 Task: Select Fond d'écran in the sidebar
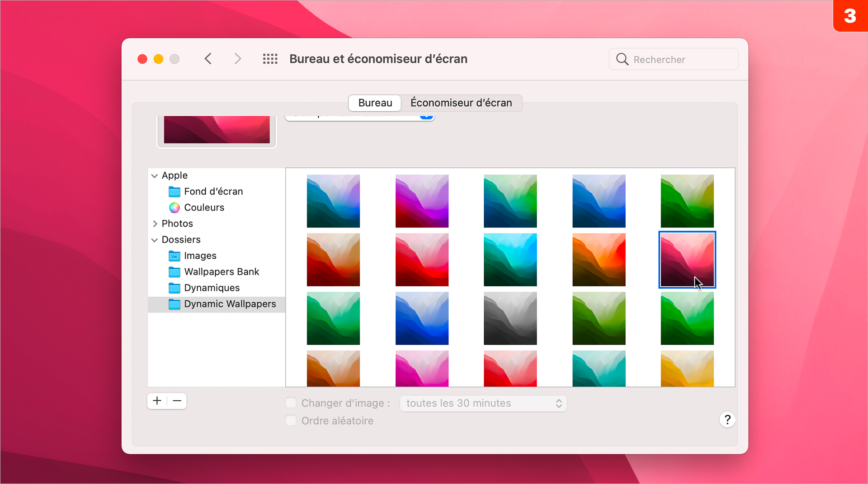(x=213, y=191)
